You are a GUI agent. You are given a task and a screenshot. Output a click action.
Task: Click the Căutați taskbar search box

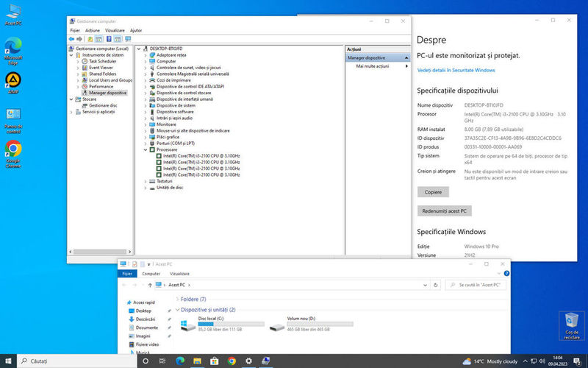(77, 361)
